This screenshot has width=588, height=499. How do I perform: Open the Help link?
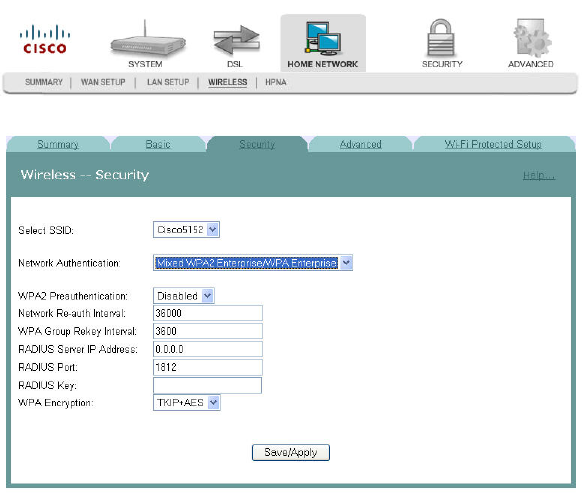pyautogui.click(x=538, y=175)
